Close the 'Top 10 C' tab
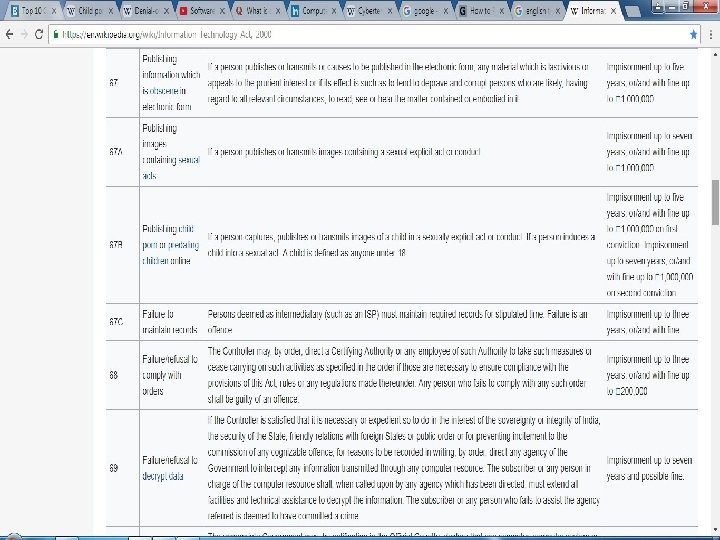 coord(54,11)
